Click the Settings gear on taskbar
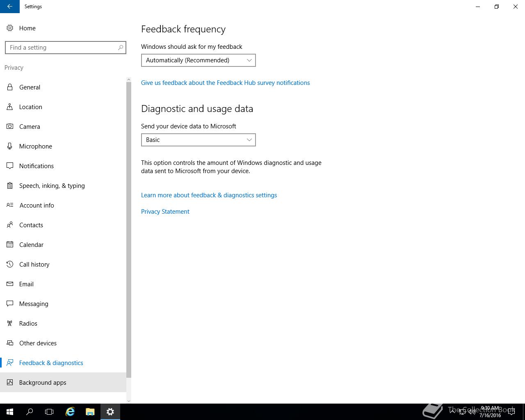 pos(110,412)
